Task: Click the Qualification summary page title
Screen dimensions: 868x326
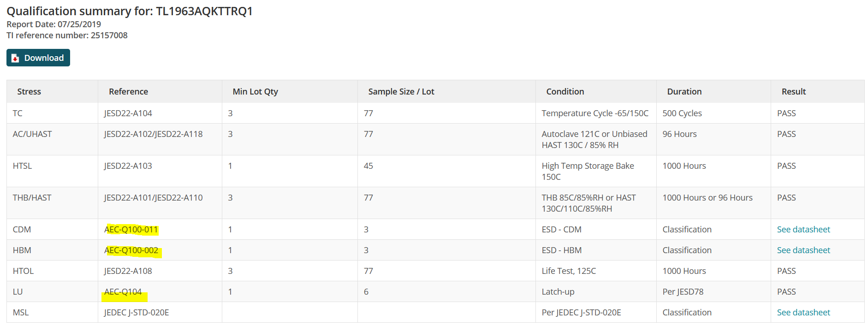Action: click(130, 11)
